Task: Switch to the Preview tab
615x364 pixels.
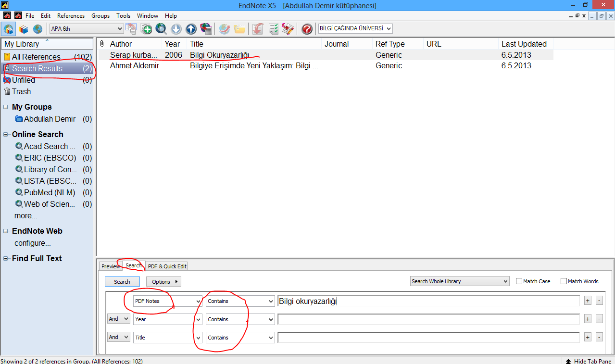Action: point(111,266)
